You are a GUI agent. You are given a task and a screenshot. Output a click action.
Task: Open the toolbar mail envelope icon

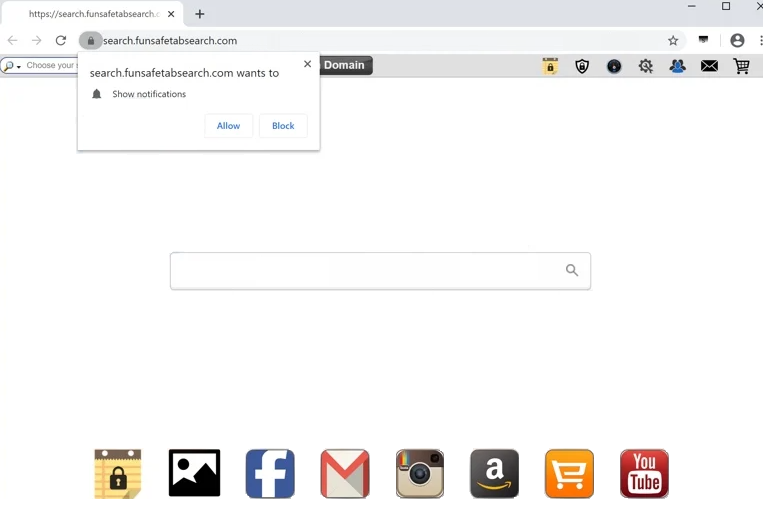coord(709,66)
